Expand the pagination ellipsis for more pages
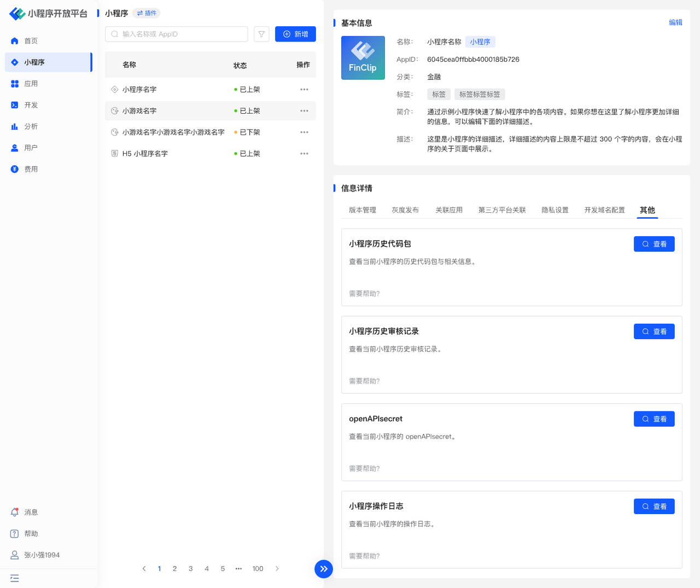The height and width of the screenshot is (588, 700). [x=238, y=569]
